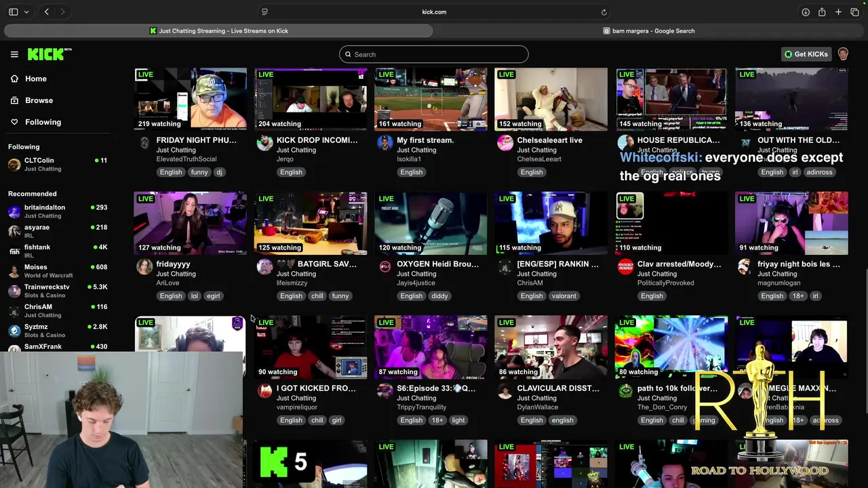Open Syztmz recommended channel
The image size is (868, 488).
[x=58, y=330]
